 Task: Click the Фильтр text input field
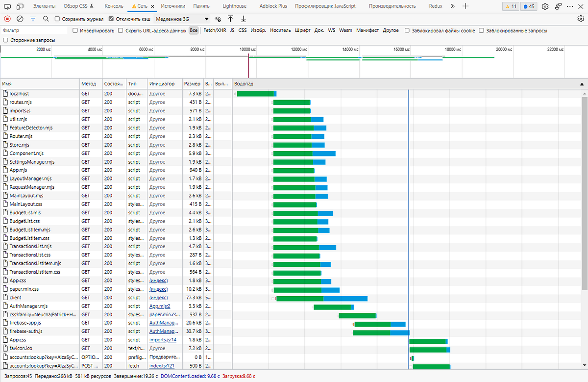pos(34,30)
